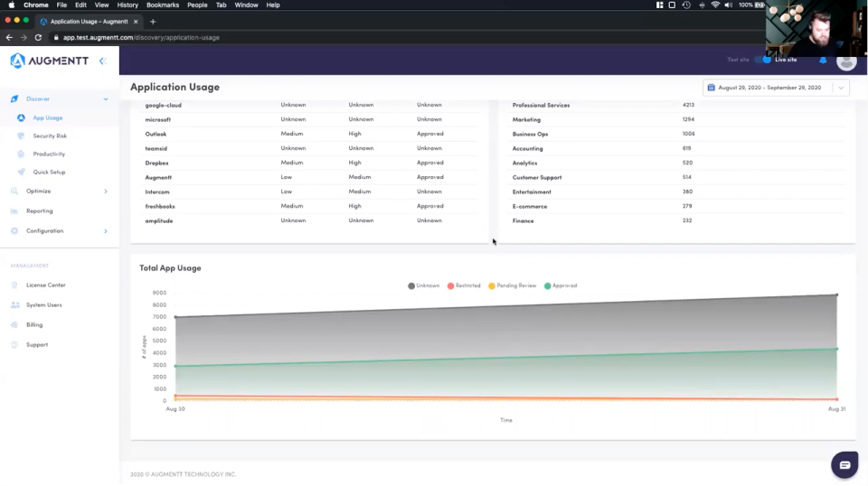The width and height of the screenshot is (868, 486).
Task: Click the date range field
Action: 776,88
